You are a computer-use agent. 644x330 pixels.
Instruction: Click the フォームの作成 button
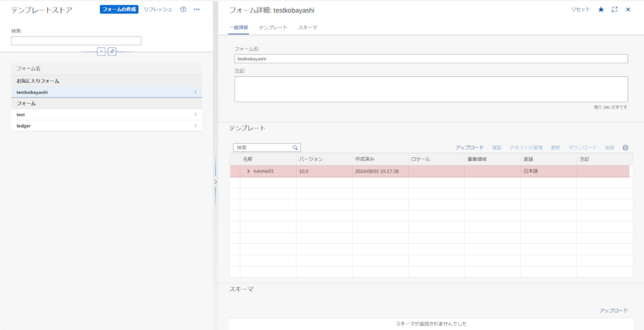point(119,9)
